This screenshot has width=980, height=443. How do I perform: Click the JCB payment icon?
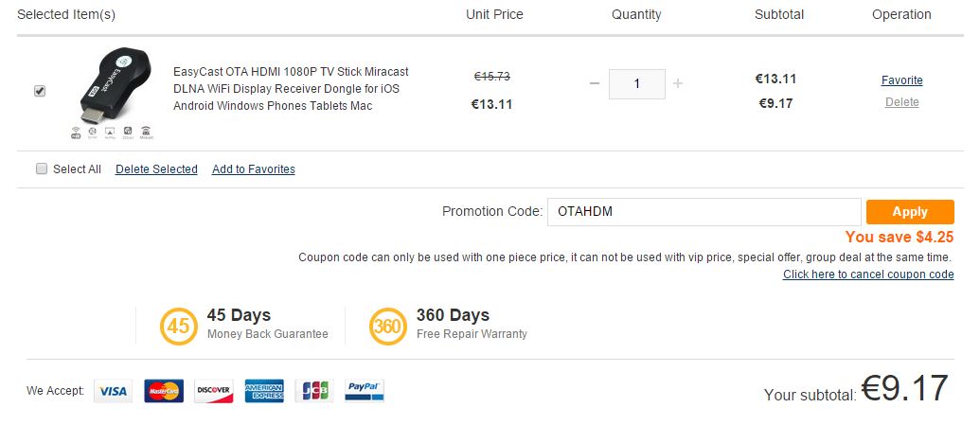coord(314,391)
